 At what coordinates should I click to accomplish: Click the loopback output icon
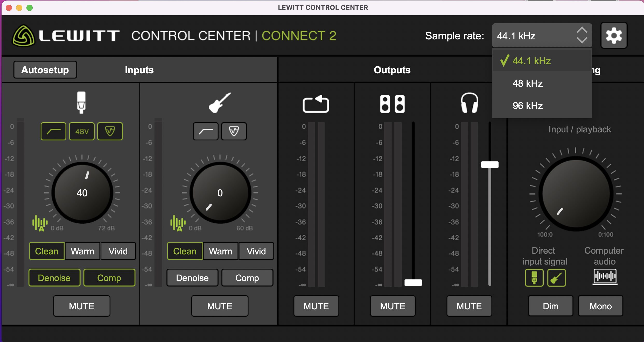point(316,104)
